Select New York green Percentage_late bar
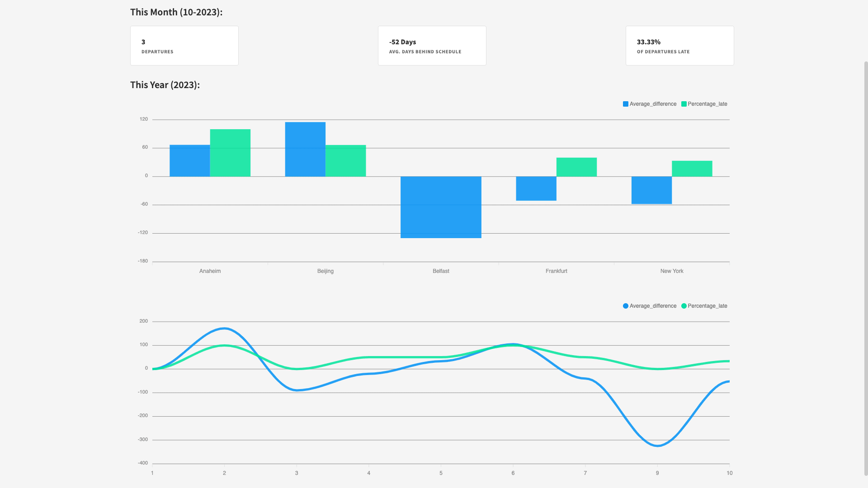868x488 pixels. [x=692, y=169]
